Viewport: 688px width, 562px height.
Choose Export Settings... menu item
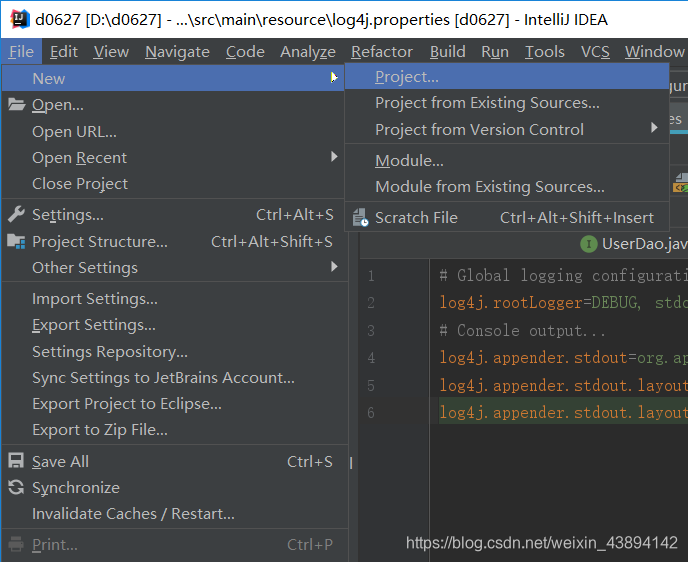173,325
